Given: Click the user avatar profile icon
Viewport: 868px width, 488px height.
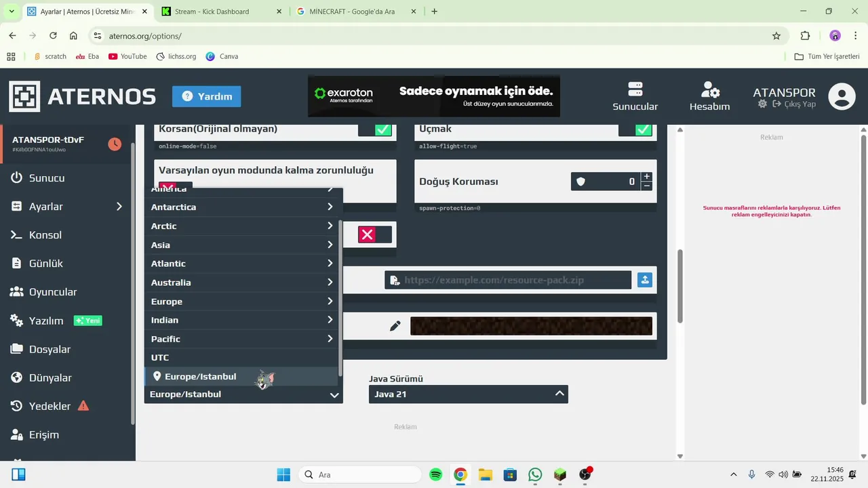Looking at the screenshot, I should [x=842, y=96].
